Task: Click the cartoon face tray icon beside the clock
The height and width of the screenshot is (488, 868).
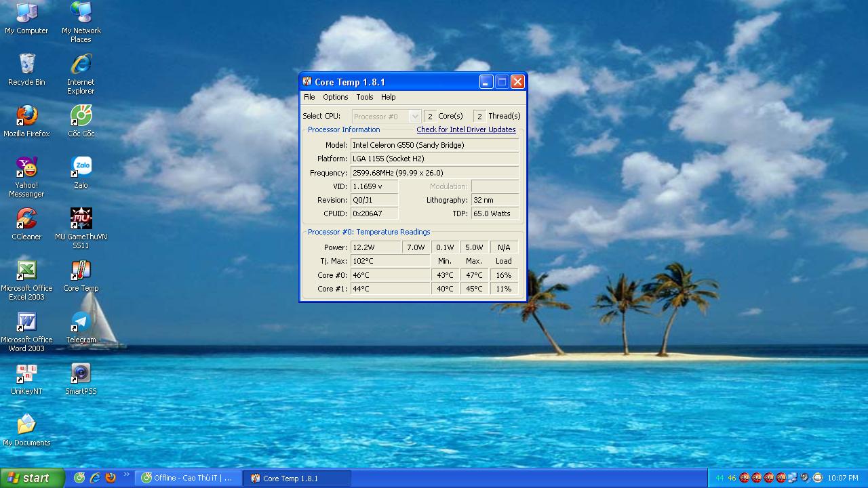Action: 817,478
